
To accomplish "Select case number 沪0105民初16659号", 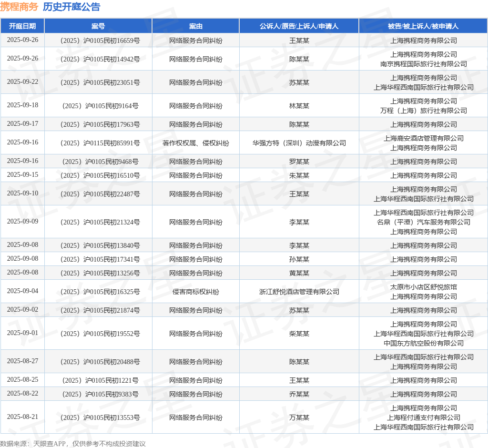I will coord(100,41).
